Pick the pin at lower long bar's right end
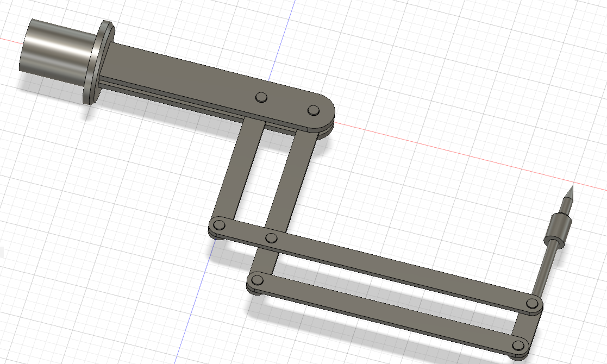The image size is (607, 364). [518, 345]
